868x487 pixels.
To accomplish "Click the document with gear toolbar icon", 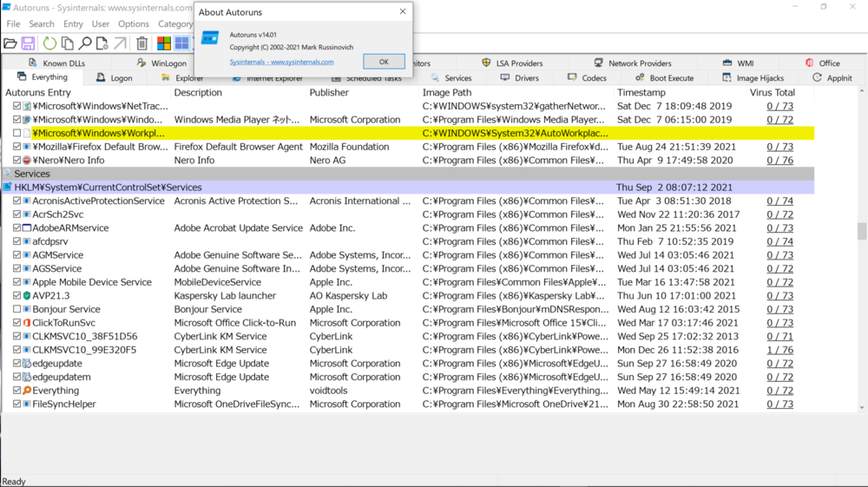I will pyautogui.click(x=102, y=43).
